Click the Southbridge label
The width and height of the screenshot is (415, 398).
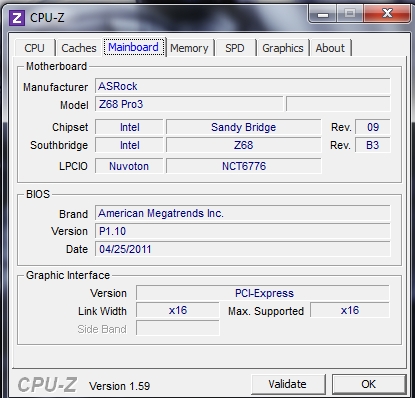pyautogui.click(x=59, y=145)
